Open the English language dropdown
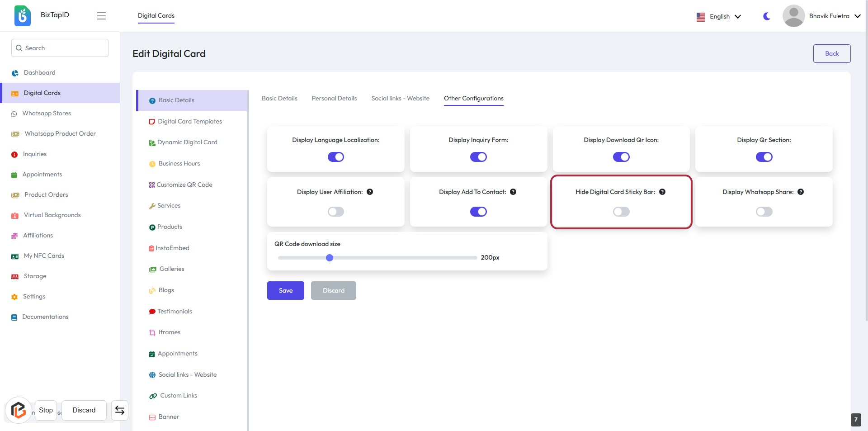Viewport: 868px width, 431px height. 719,16
